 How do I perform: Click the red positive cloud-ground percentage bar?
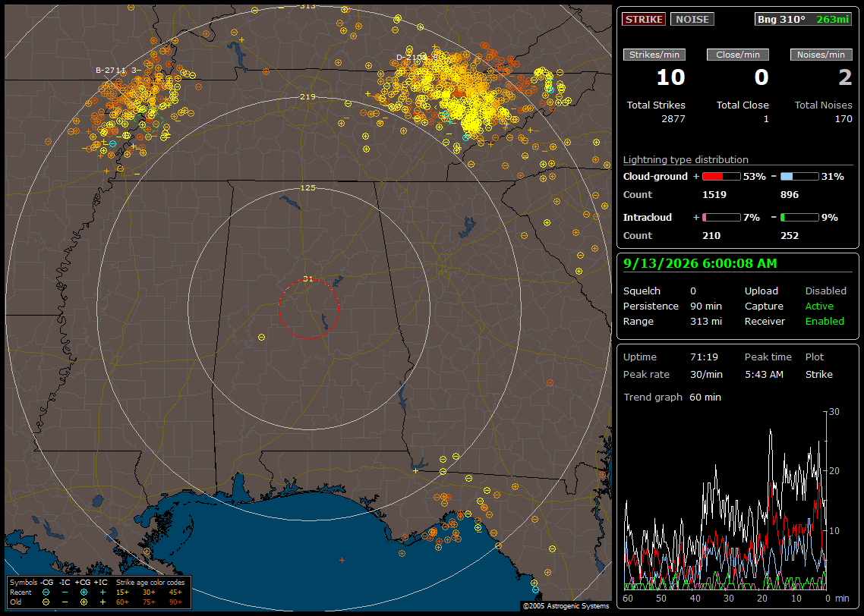pos(721,177)
